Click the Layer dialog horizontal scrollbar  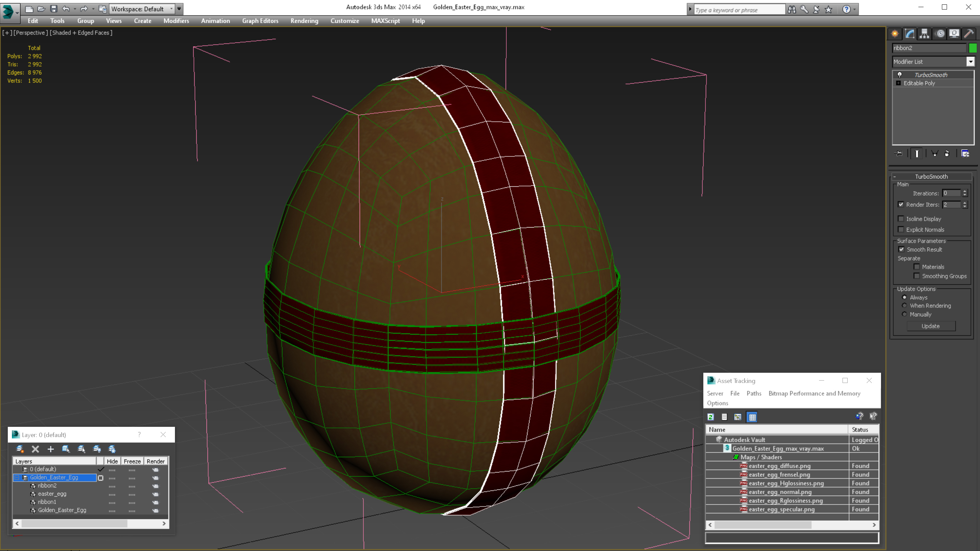click(90, 524)
